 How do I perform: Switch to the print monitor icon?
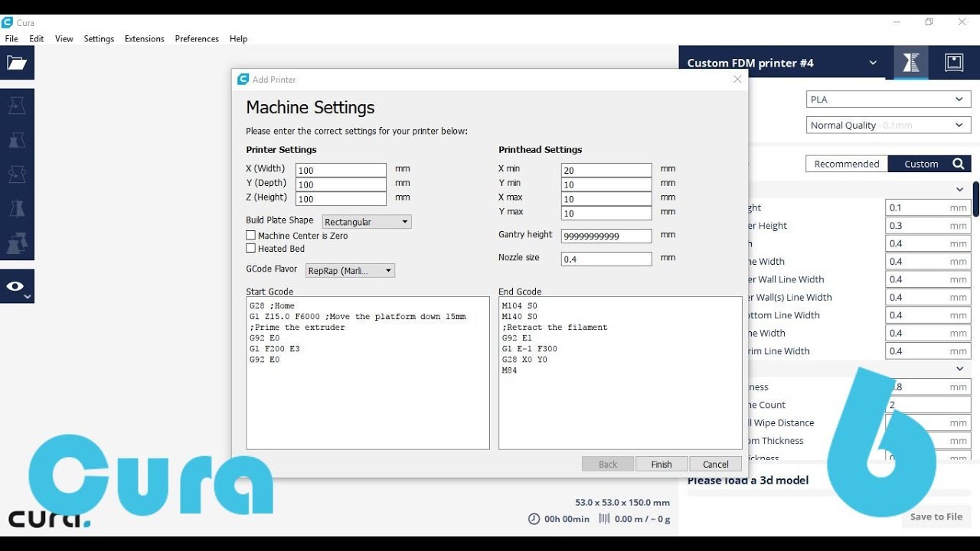(954, 63)
